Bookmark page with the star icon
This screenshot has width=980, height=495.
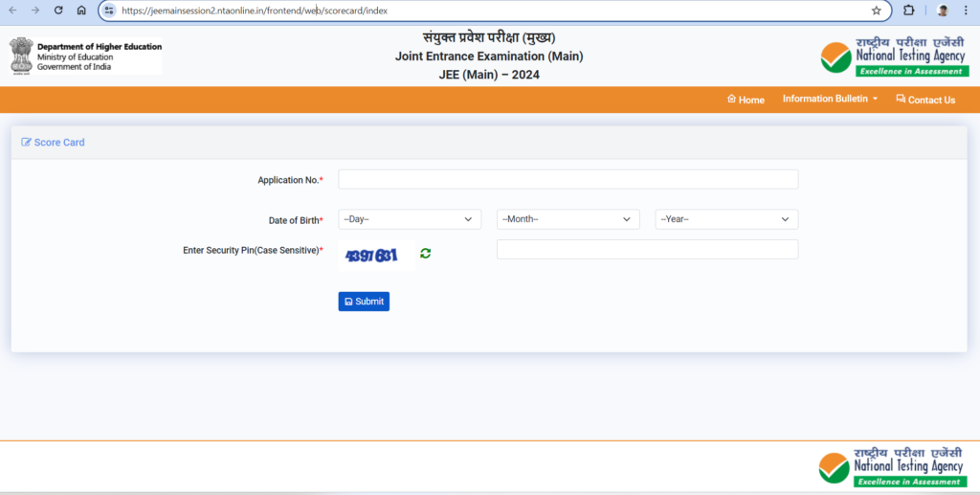click(876, 11)
